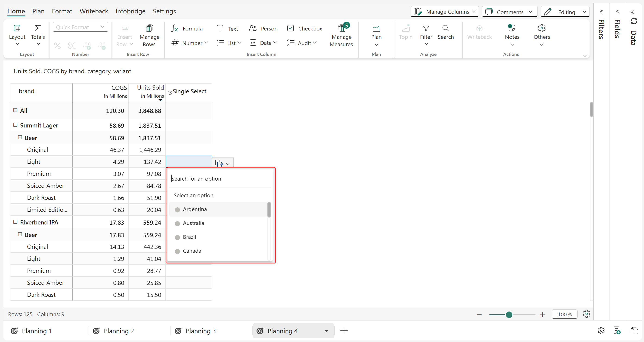Screen dimensions: 644x342
Task: Open the Search magnifier tool
Action: coord(445,28)
